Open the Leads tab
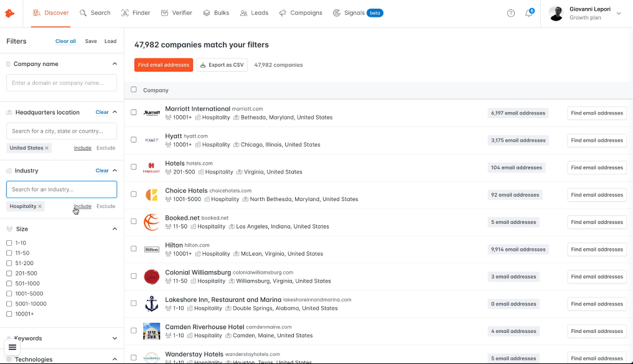The height and width of the screenshot is (364, 633). pyautogui.click(x=254, y=13)
